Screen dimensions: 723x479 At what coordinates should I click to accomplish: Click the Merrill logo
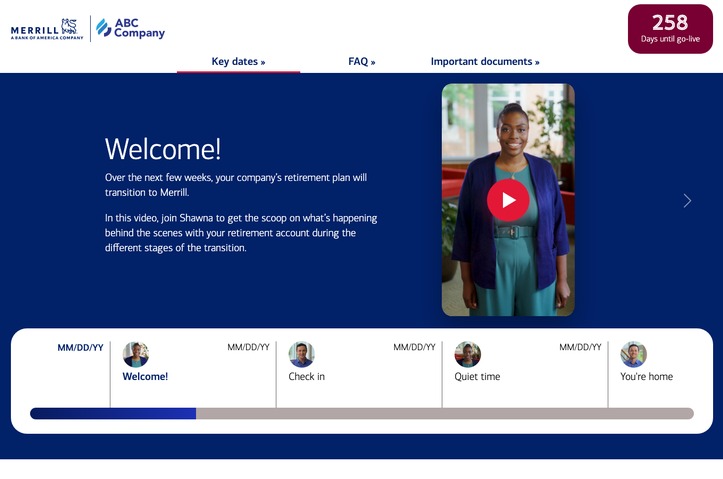[47, 30]
